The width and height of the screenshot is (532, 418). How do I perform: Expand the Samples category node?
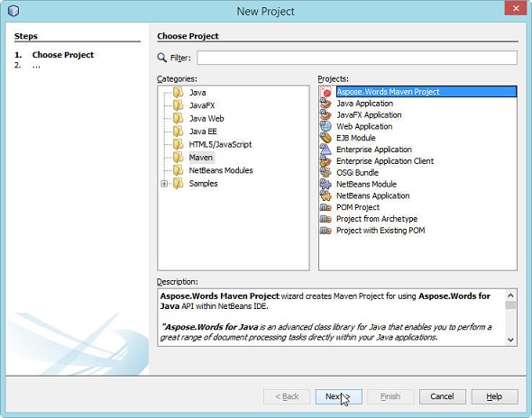[164, 184]
